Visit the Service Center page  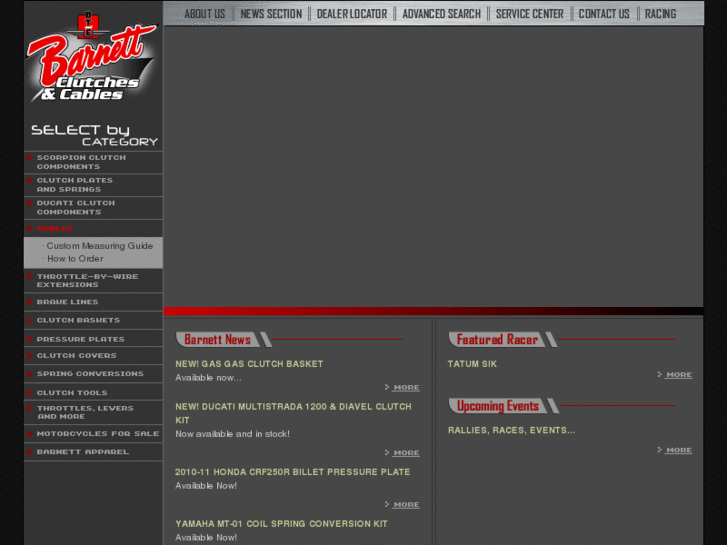click(x=529, y=14)
